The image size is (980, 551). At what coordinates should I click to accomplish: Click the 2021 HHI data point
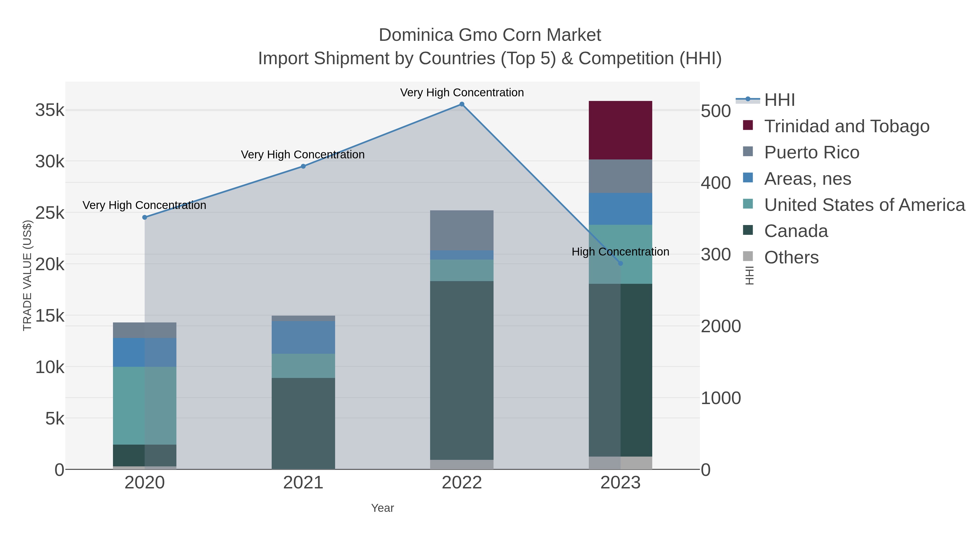click(x=303, y=166)
